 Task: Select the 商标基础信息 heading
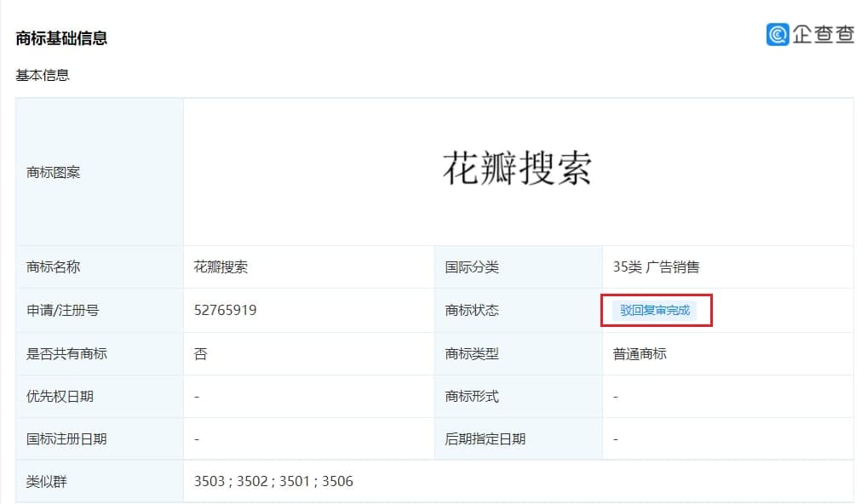61,38
